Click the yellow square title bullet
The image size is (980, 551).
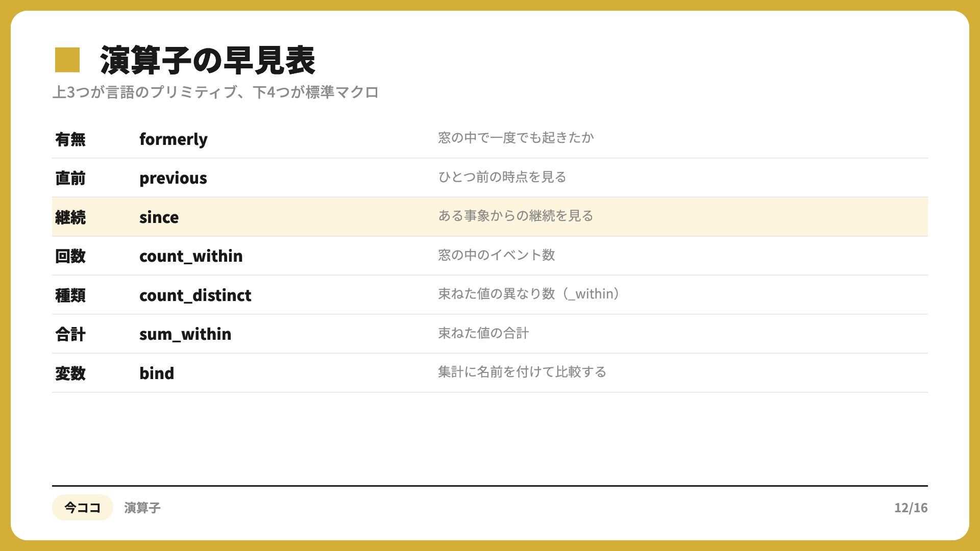[67, 60]
